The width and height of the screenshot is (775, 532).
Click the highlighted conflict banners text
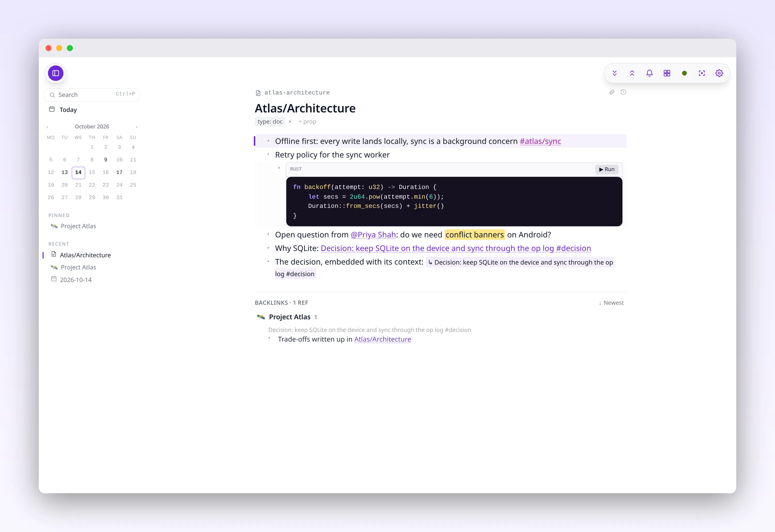pos(474,235)
